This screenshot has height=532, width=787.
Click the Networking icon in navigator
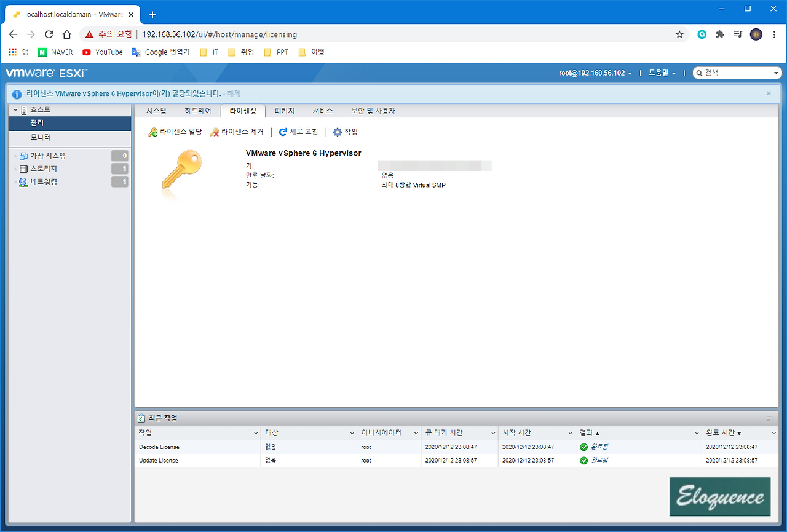[x=23, y=182]
